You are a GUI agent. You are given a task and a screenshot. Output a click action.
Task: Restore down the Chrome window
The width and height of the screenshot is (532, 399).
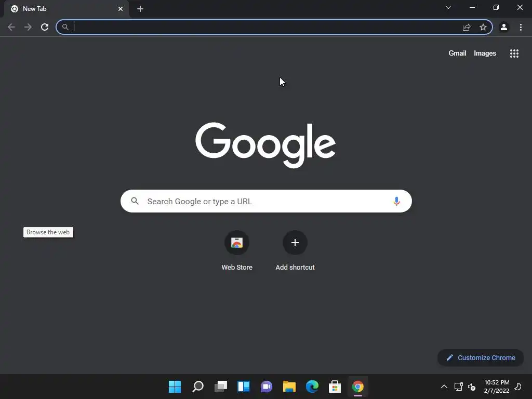point(496,7)
